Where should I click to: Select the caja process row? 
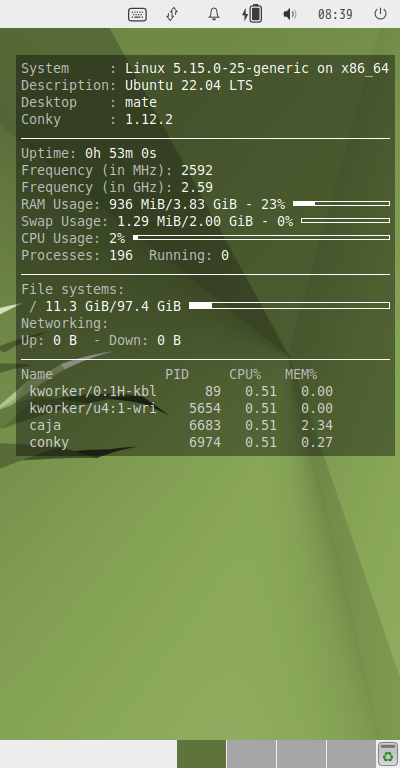(x=181, y=425)
